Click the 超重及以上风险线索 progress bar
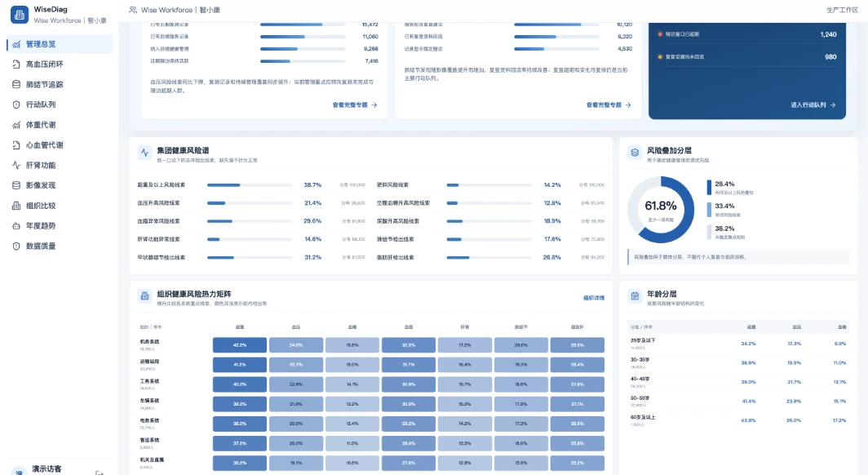The height and width of the screenshot is (475, 868). (x=249, y=185)
